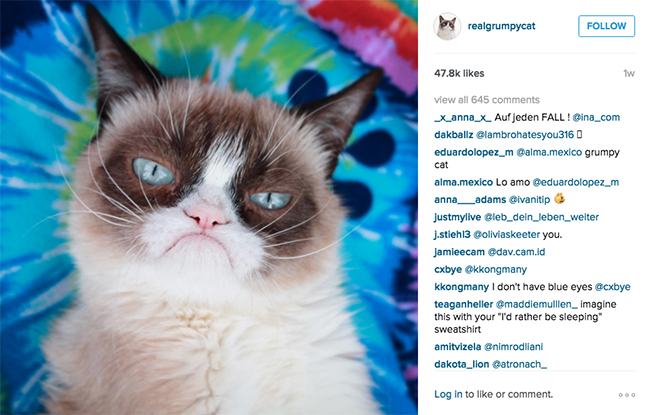Image resolution: width=649 pixels, height=415 pixels.
Task: Click the @lambrohatesyou316 mention
Action: click(525, 135)
